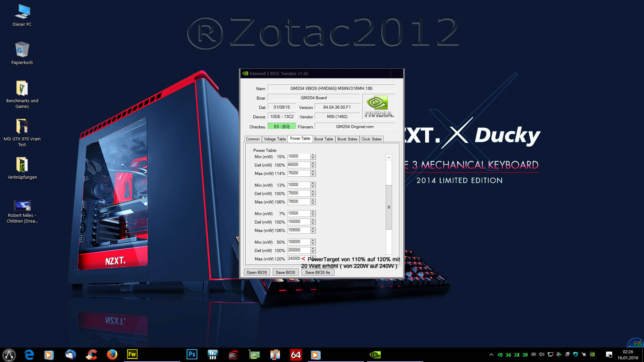The width and height of the screenshot is (644, 362).
Task: Launch Adobe Fireworks taskbar icon
Action: (x=132, y=354)
